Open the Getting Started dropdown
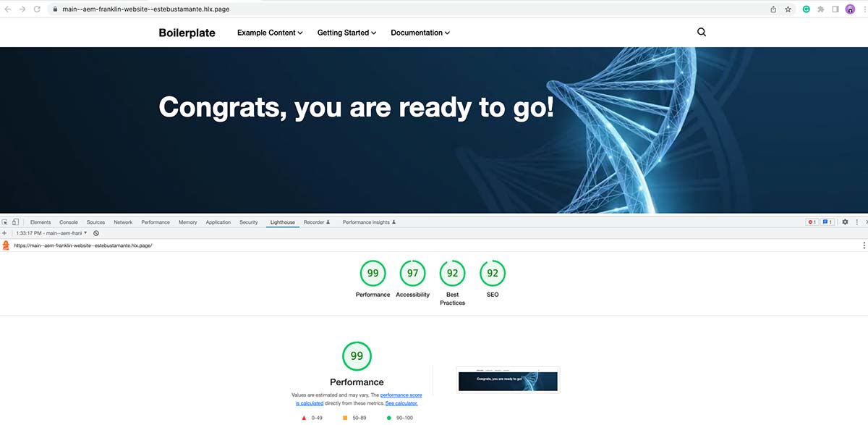 pyautogui.click(x=346, y=32)
